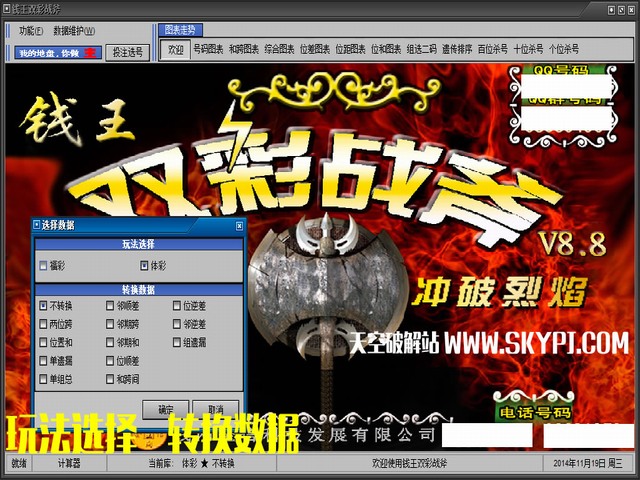This screenshot has height=480, width=640.
Task: Open the 功能 menu
Action: (30, 31)
